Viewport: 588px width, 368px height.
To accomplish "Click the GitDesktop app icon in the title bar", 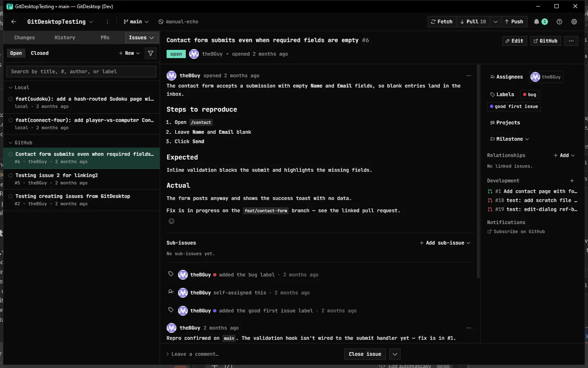I will pos(10,7).
